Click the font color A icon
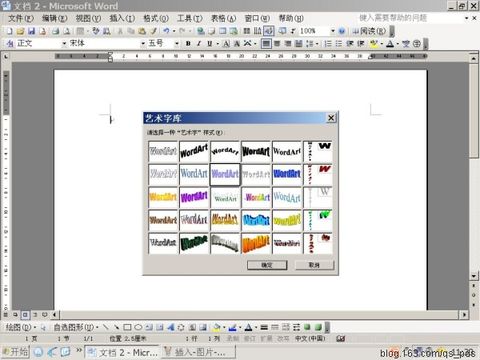Screen dimensions: 480x360 point(390,44)
